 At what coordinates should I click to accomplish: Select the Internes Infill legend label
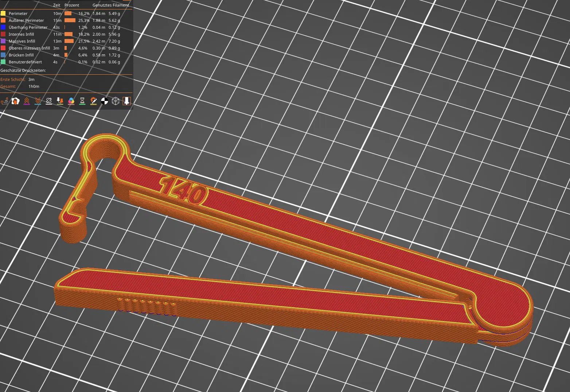coord(21,34)
